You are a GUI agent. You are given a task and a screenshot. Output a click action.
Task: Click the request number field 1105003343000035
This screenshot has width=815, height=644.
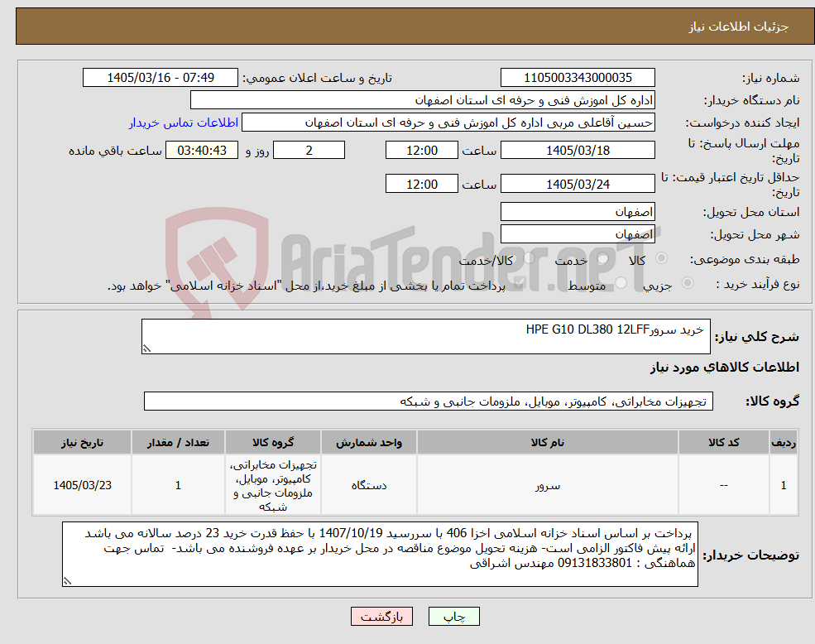pyautogui.click(x=578, y=78)
